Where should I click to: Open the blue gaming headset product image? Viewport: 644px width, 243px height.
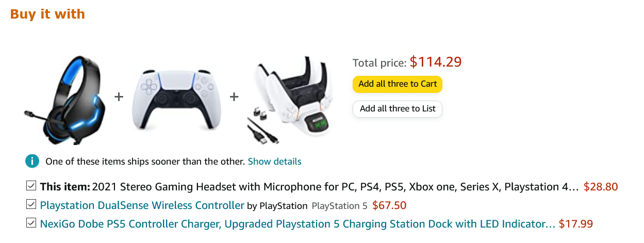pyautogui.click(x=65, y=97)
